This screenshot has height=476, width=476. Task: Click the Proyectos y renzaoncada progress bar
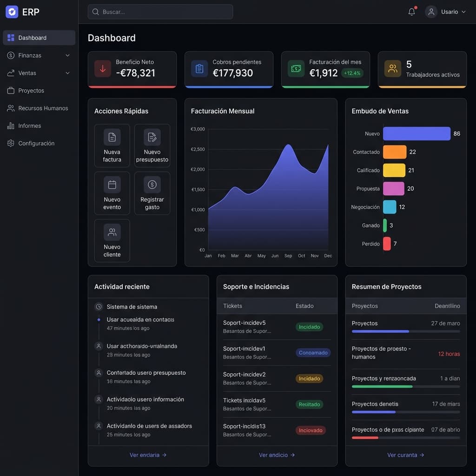pyautogui.click(x=406, y=386)
